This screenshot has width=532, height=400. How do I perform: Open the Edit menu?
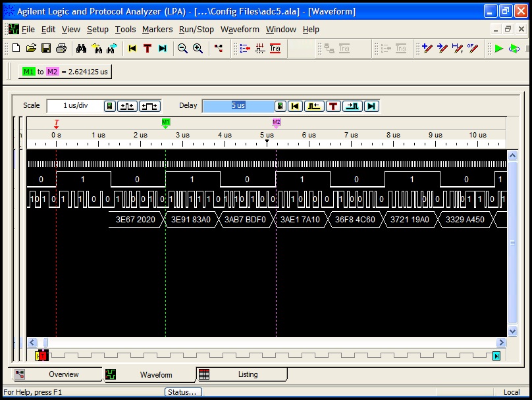(x=48, y=30)
